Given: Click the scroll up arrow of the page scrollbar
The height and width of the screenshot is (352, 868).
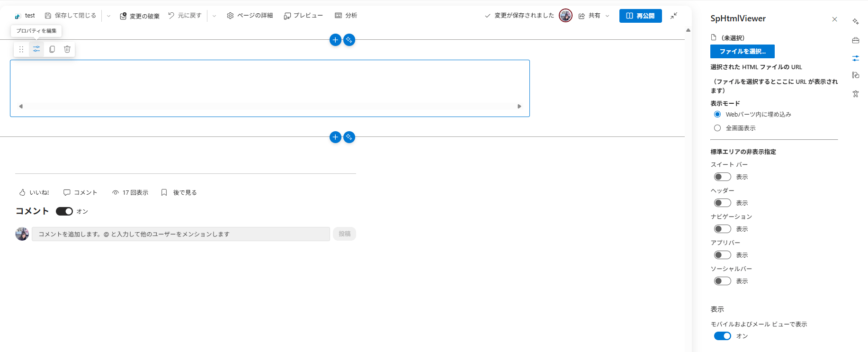Looking at the screenshot, I should [688, 30].
